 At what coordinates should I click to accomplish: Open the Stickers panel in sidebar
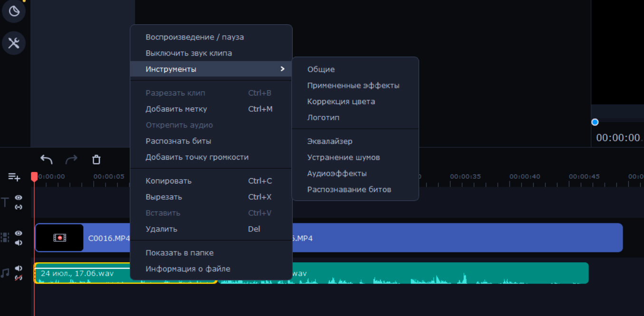(x=14, y=11)
